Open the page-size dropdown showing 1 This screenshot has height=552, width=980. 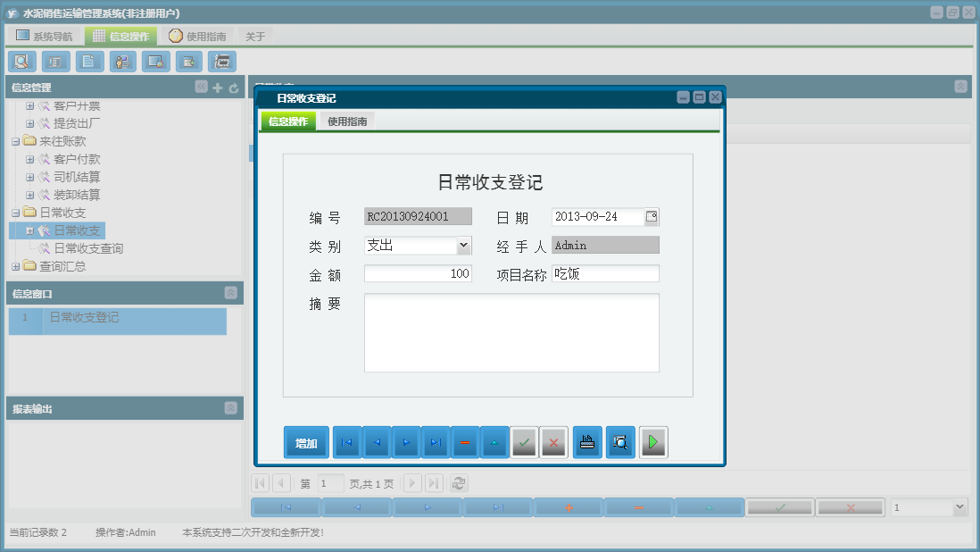[959, 507]
